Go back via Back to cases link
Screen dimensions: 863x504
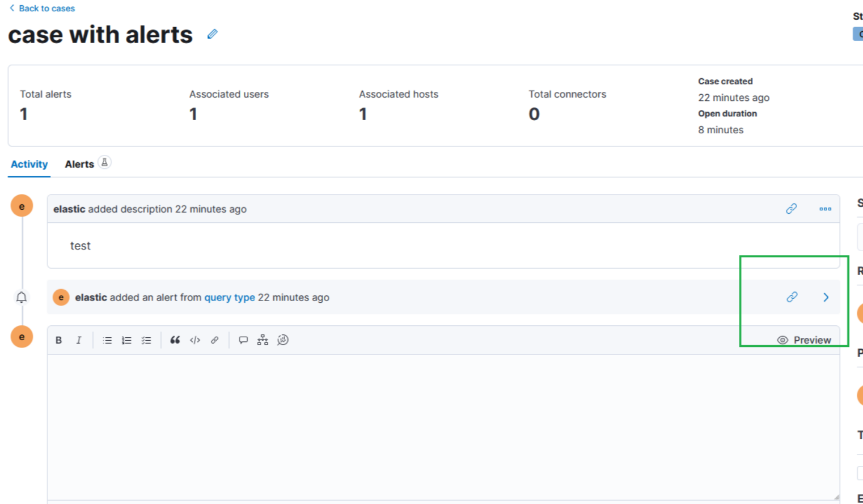[x=42, y=9]
